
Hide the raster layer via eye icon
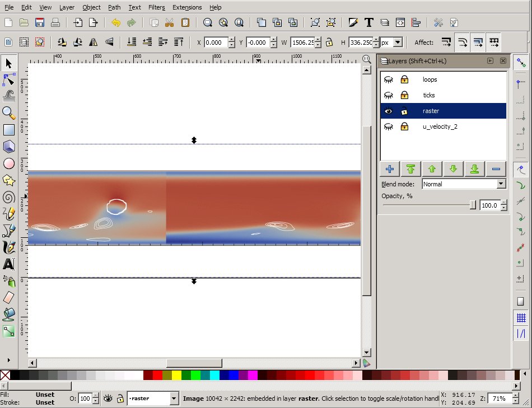(388, 111)
